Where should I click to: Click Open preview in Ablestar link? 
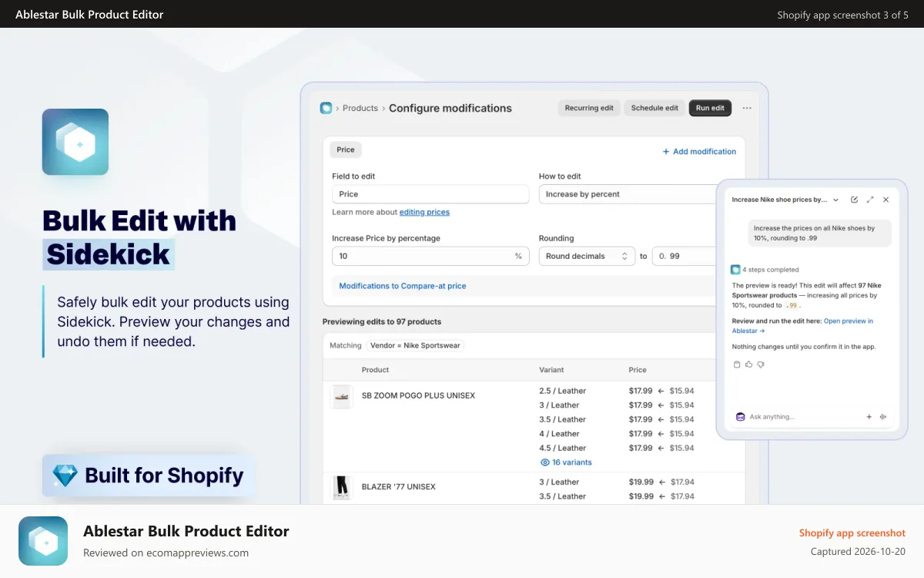(x=802, y=326)
